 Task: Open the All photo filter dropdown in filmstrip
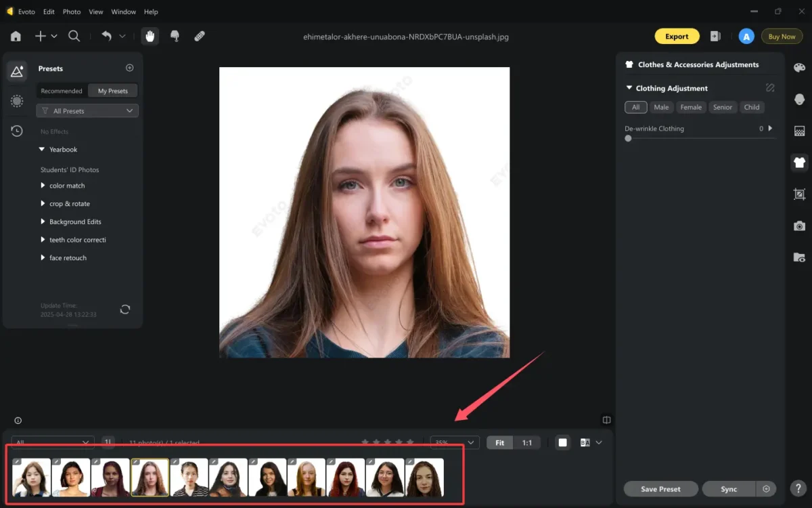(53, 442)
